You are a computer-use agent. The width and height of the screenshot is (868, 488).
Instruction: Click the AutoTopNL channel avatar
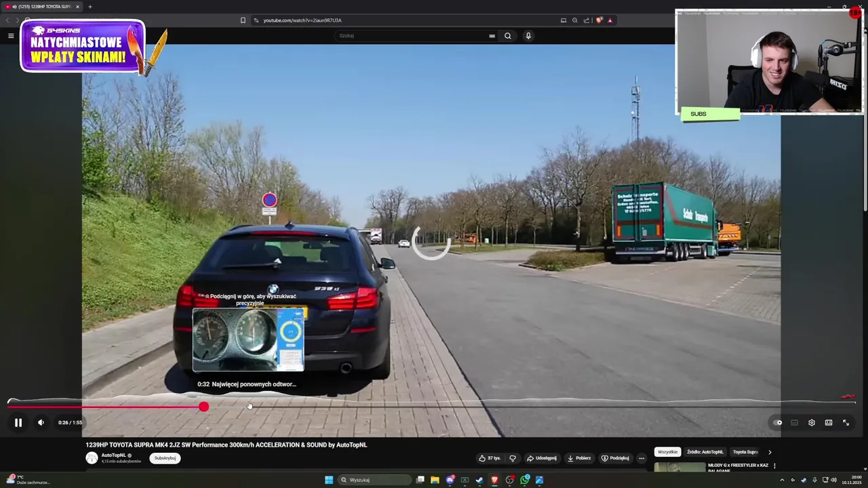click(x=92, y=458)
